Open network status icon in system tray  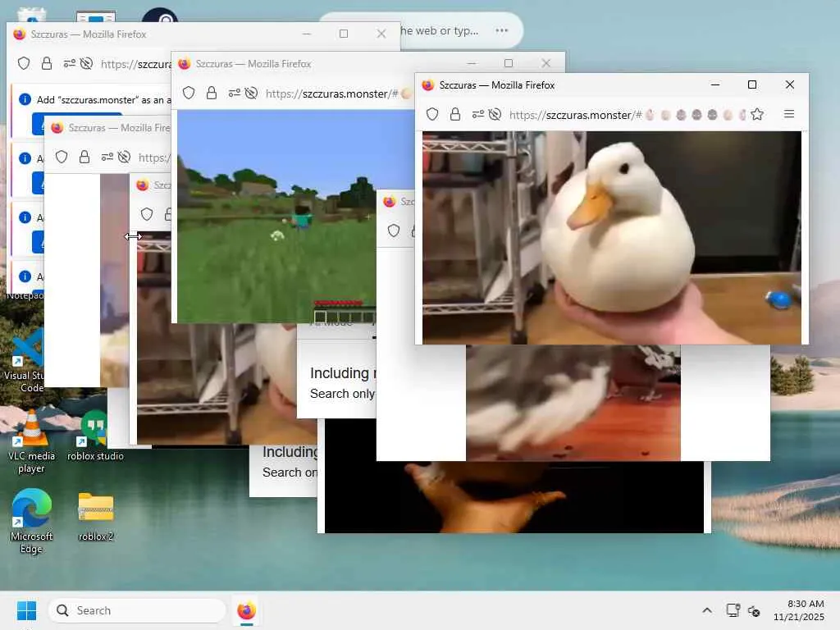(733, 610)
